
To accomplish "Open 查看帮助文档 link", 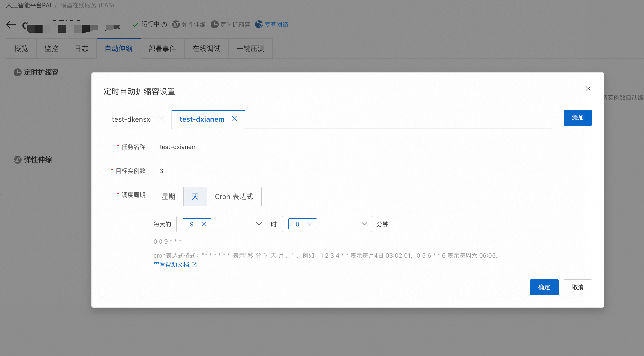I will (x=171, y=265).
